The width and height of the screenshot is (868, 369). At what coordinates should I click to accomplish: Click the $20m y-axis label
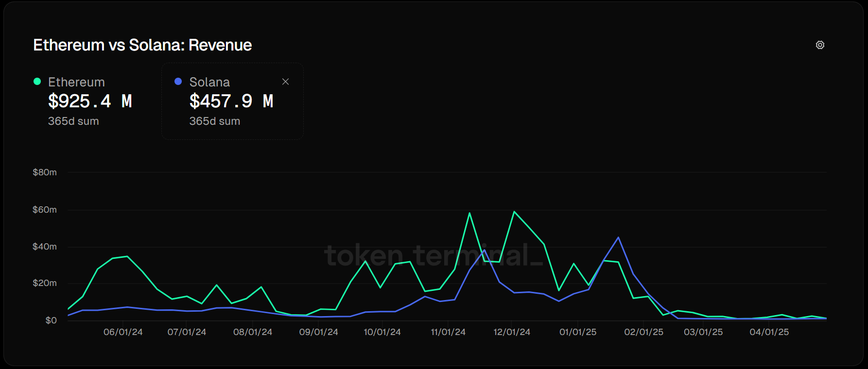pyautogui.click(x=45, y=283)
